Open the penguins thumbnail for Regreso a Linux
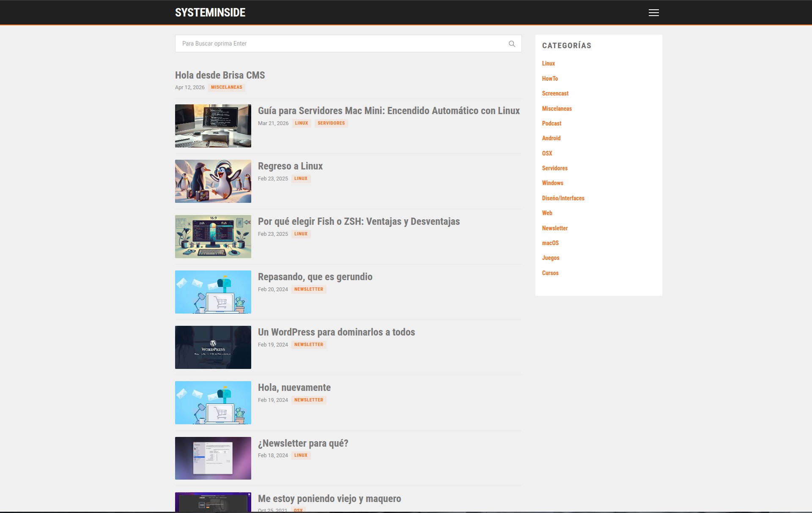Viewport: 812px width, 513px height. pos(213,181)
